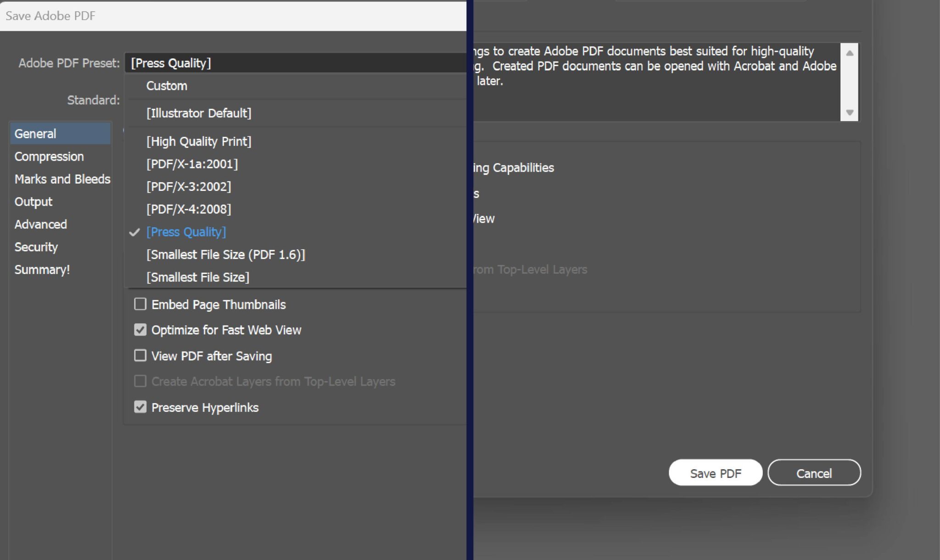The image size is (940, 560).
Task: Select PDF/X-1a:2001 preset
Action: pyautogui.click(x=192, y=164)
